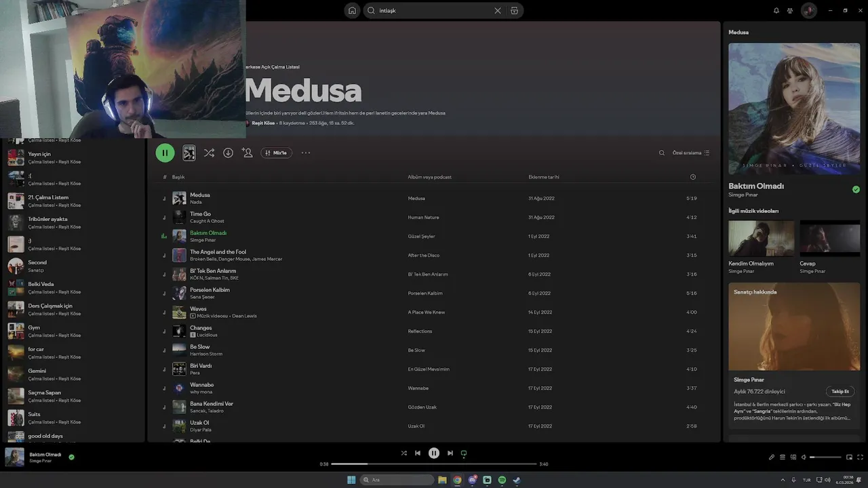Image resolution: width=868 pixels, height=488 pixels.
Task: Skip to previous track
Action: click(418, 453)
